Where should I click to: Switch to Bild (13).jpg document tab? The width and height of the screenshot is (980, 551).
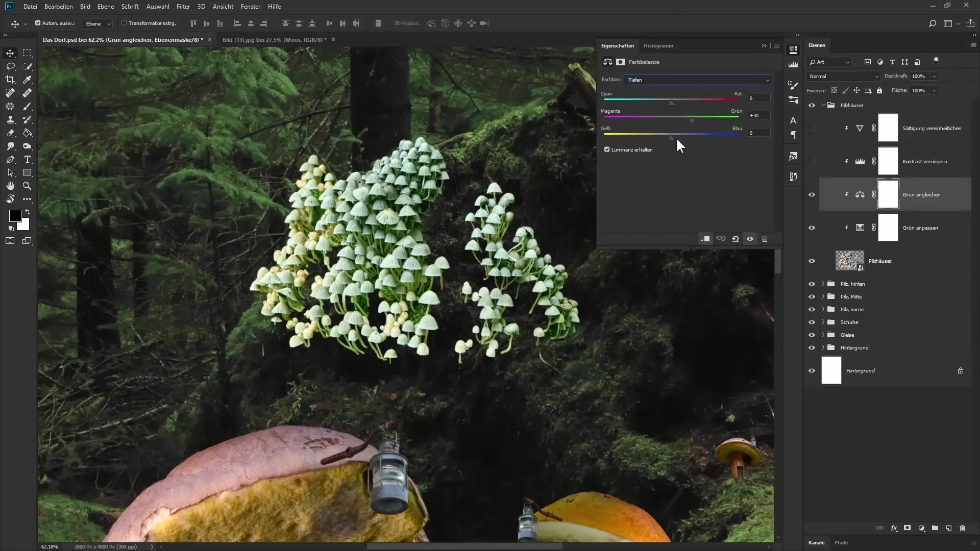click(275, 40)
